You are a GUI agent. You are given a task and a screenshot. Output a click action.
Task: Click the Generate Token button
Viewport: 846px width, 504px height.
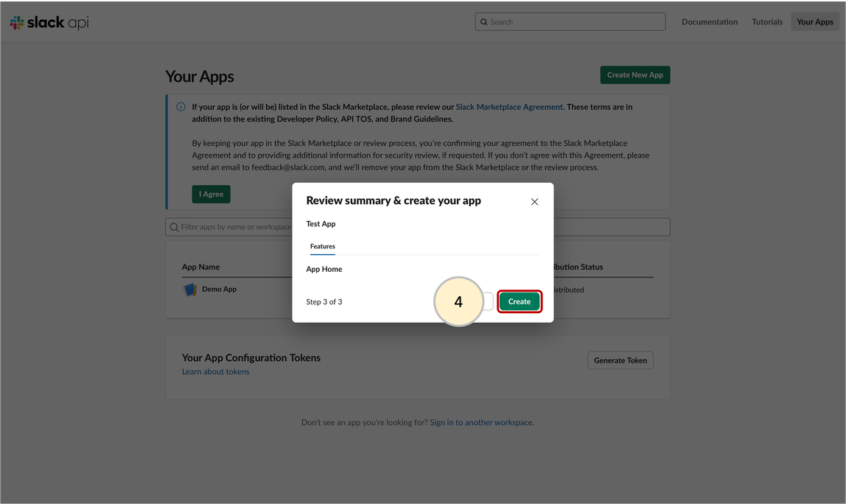click(x=620, y=360)
